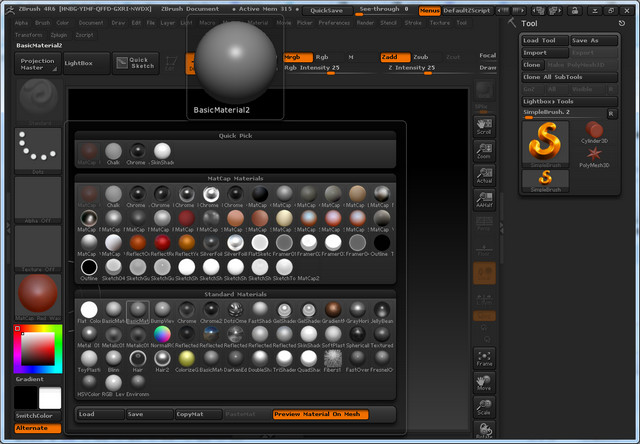640x444 pixels.
Task: Pick the Blinn standard material
Action: click(x=113, y=359)
